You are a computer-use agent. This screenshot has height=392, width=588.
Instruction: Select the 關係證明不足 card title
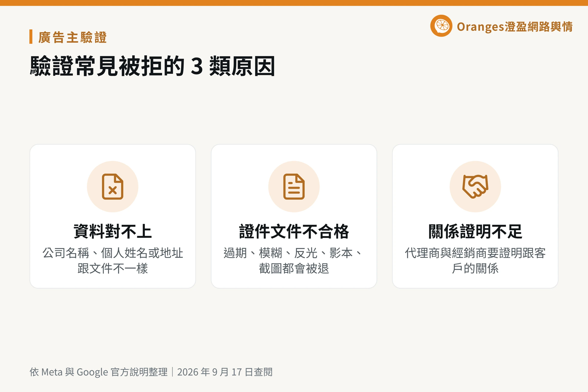(x=475, y=231)
